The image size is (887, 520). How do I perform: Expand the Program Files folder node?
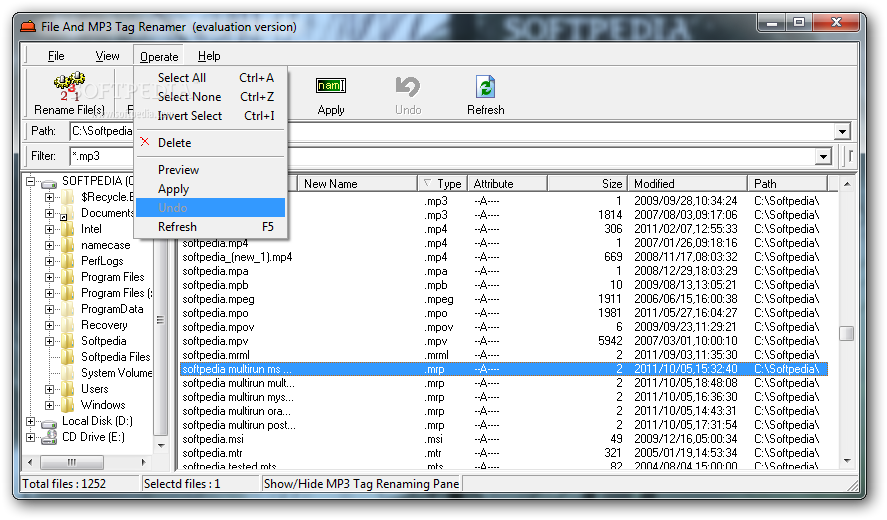tap(49, 277)
